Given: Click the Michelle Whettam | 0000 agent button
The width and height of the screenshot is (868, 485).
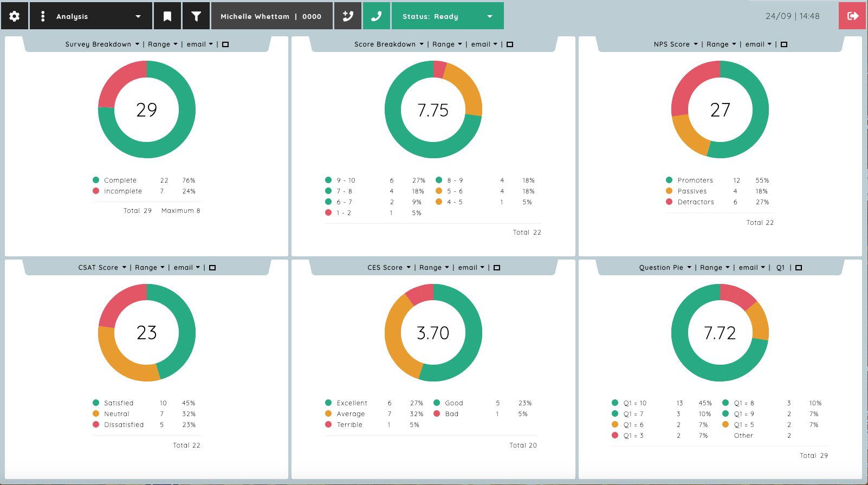Looking at the screenshot, I should click(271, 16).
